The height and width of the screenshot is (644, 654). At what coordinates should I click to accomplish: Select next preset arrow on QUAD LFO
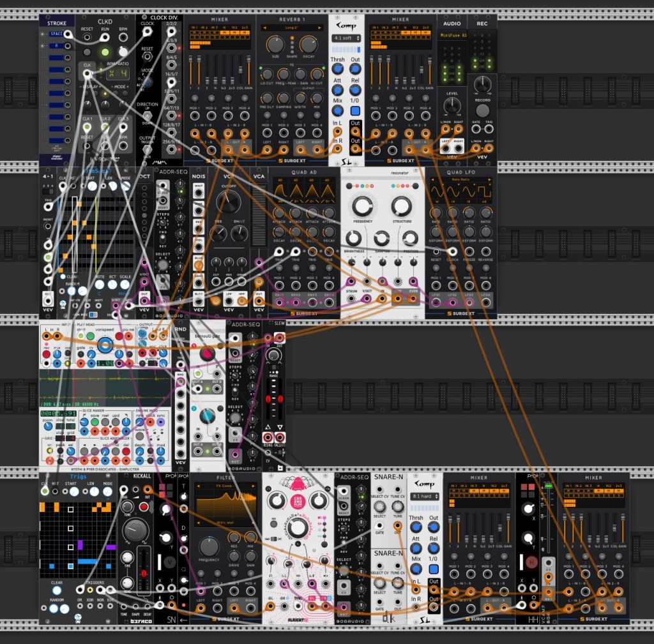click(x=490, y=179)
